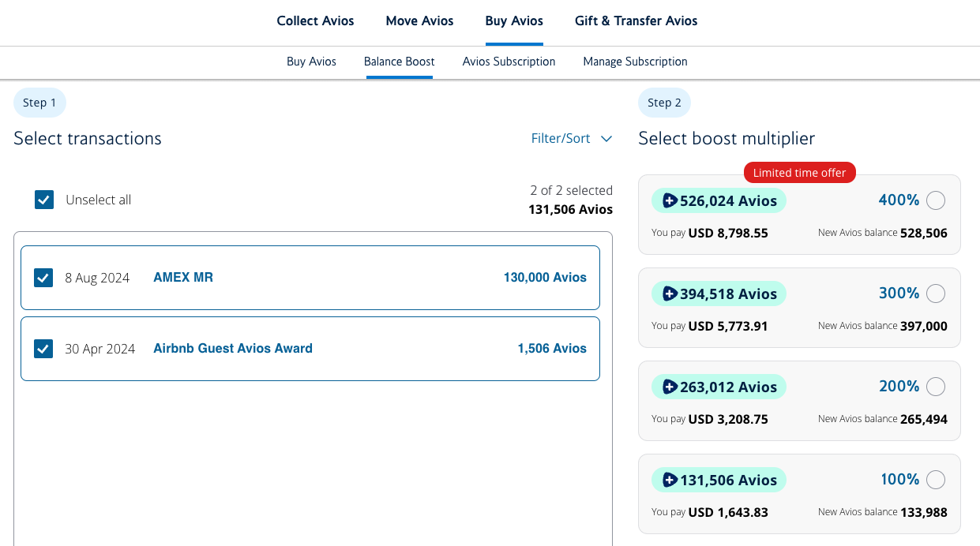Click the 200% multiplier text

click(x=899, y=387)
